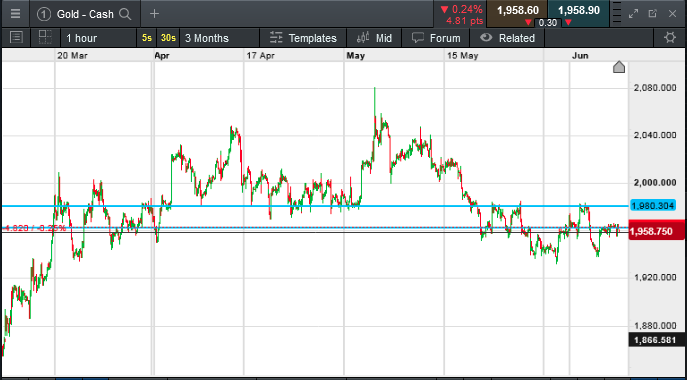Viewport: 687px width, 380px height.
Task: Click the 4.820 / -0.25% change label
Action: point(35,228)
